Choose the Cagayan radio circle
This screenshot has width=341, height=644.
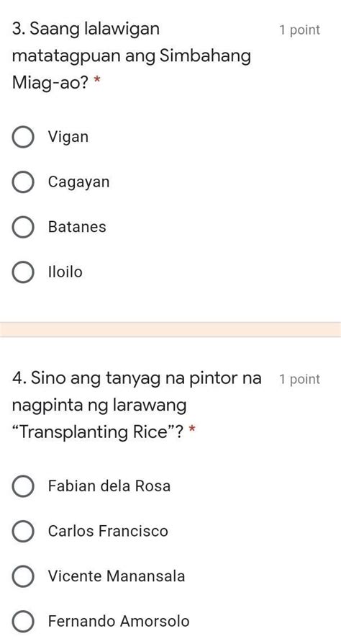click(22, 182)
